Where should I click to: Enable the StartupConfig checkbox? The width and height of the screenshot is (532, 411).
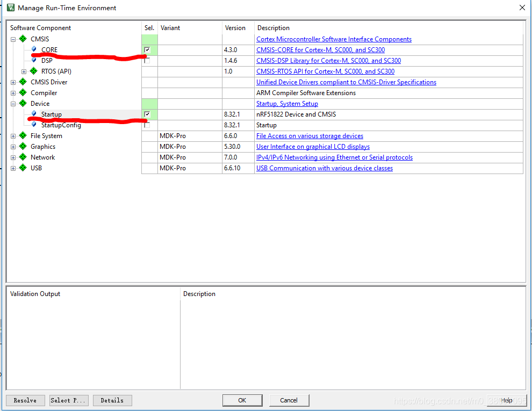point(147,125)
